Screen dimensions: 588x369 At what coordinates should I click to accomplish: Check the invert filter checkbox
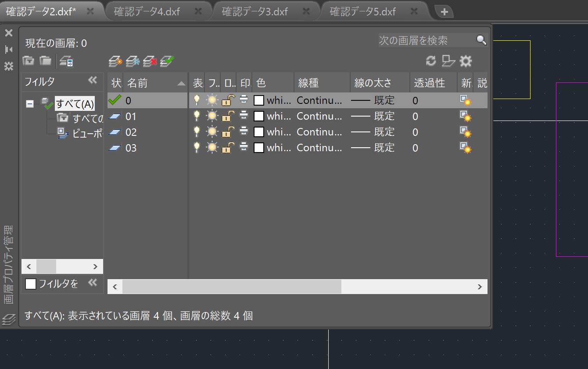pyautogui.click(x=31, y=284)
